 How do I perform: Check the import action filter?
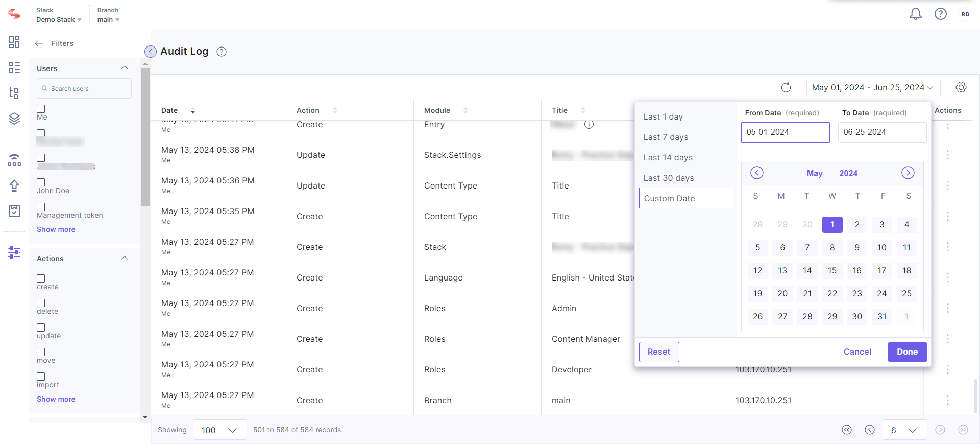pyautogui.click(x=41, y=377)
